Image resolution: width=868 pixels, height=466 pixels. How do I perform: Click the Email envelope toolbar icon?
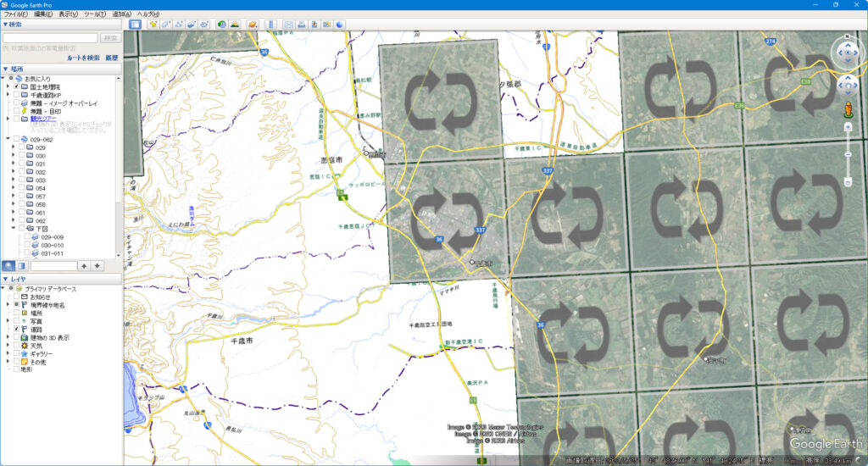[x=289, y=24]
